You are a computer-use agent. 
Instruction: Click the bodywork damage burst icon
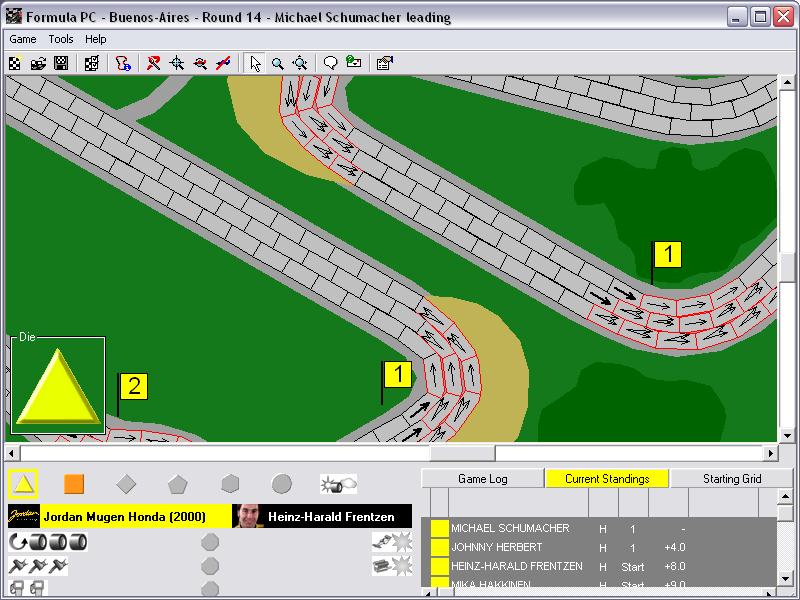click(392, 542)
